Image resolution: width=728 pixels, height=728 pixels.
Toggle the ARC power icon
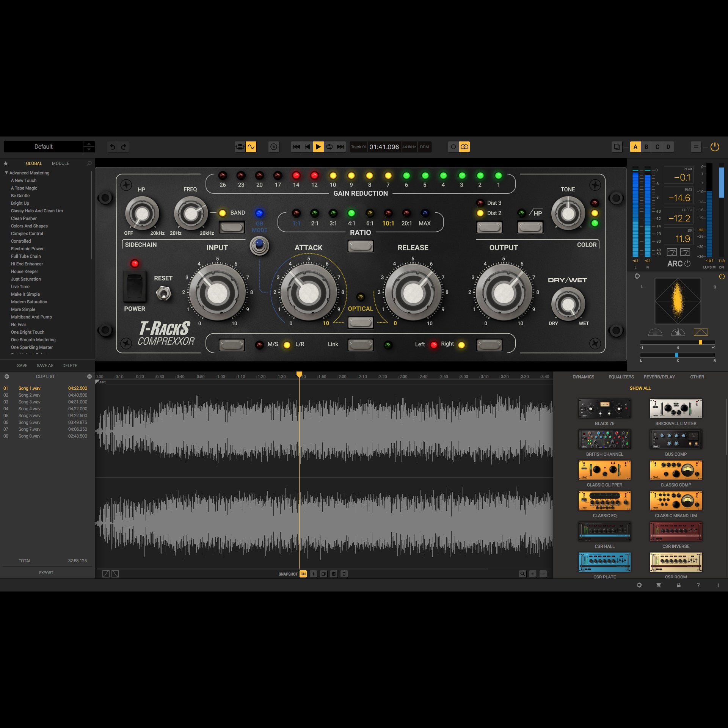click(687, 264)
